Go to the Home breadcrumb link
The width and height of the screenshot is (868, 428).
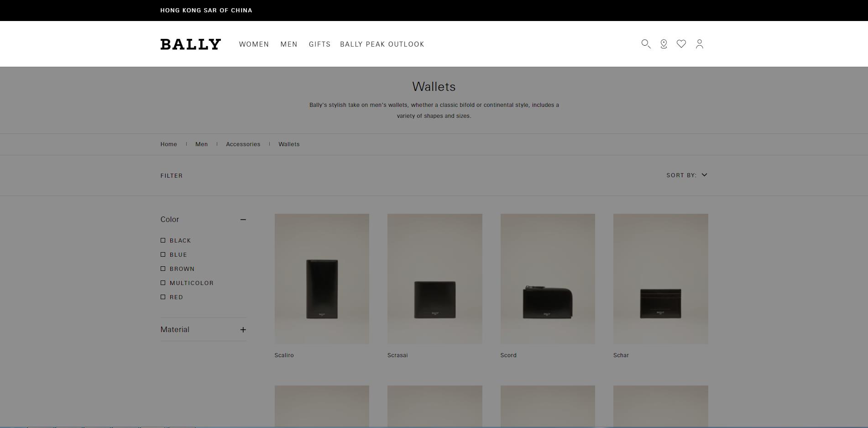[168, 144]
